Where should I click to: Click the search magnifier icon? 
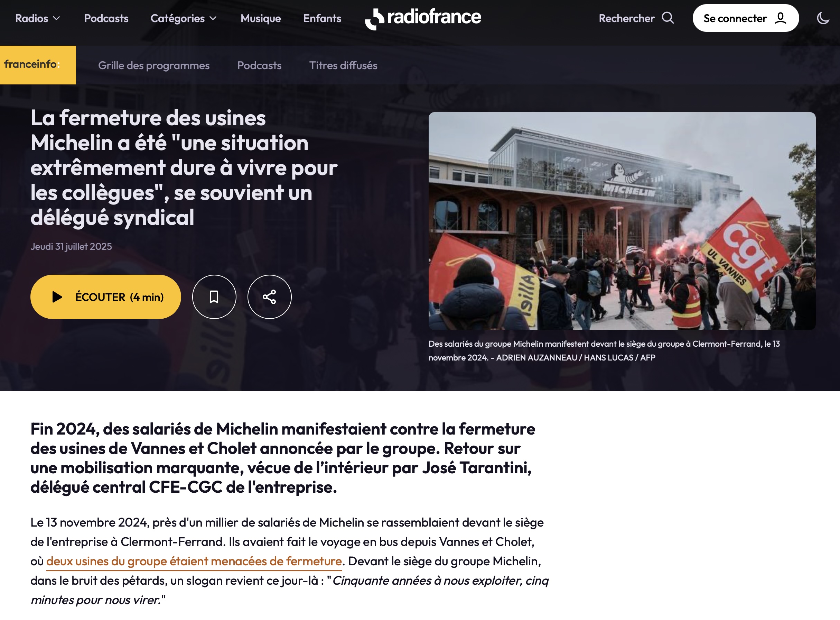(668, 18)
